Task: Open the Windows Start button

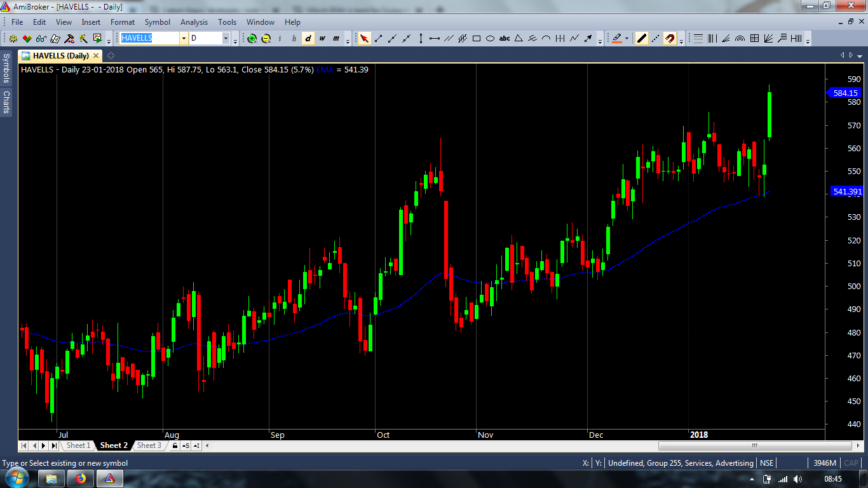Action: click(16, 478)
